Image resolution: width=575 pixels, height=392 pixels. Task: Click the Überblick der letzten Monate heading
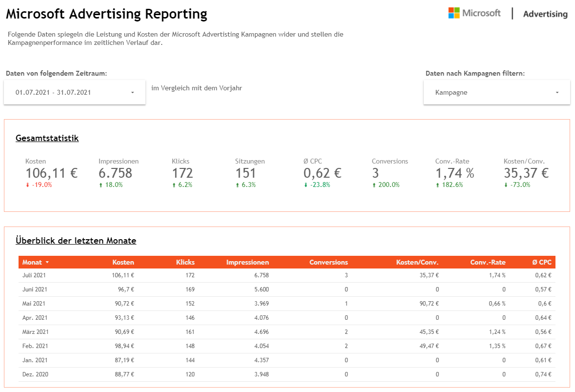tap(76, 241)
